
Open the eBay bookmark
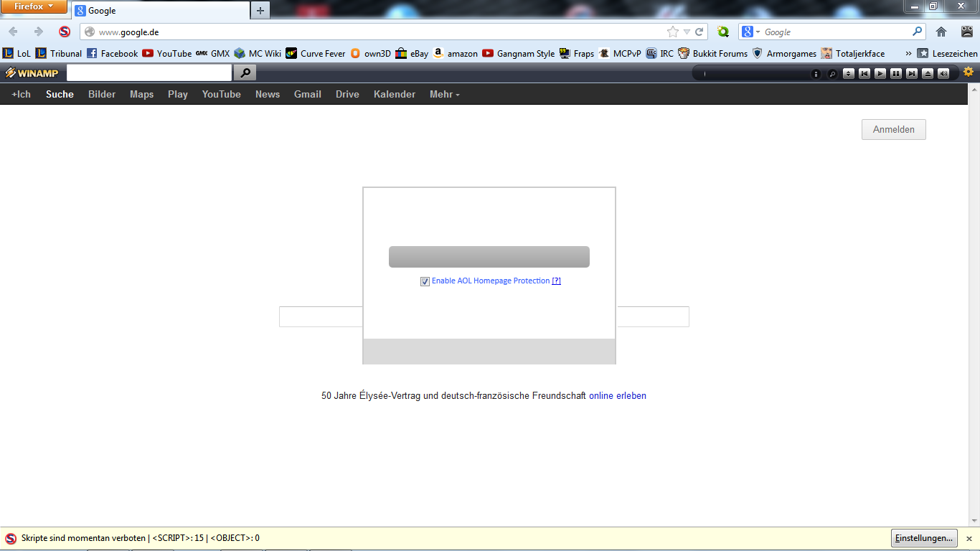click(412, 53)
